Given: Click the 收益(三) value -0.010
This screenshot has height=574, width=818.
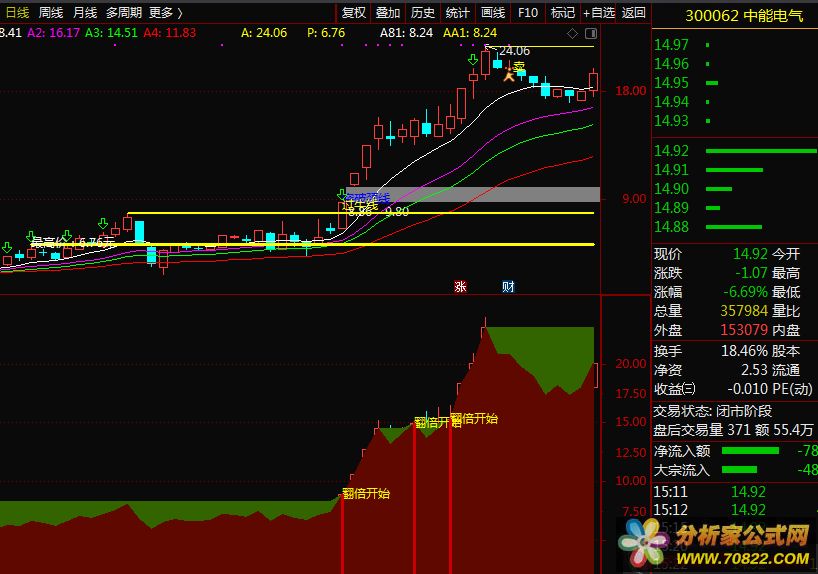Looking at the screenshot, I should pos(748,389).
